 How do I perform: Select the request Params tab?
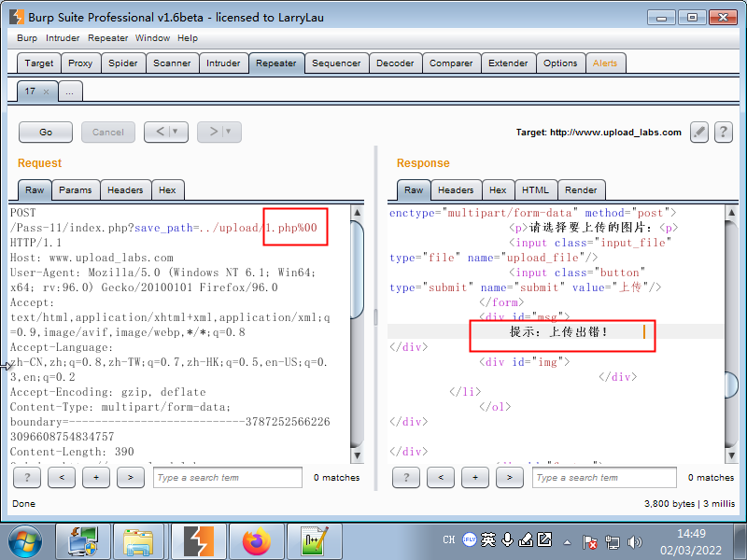[x=76, y=190]
